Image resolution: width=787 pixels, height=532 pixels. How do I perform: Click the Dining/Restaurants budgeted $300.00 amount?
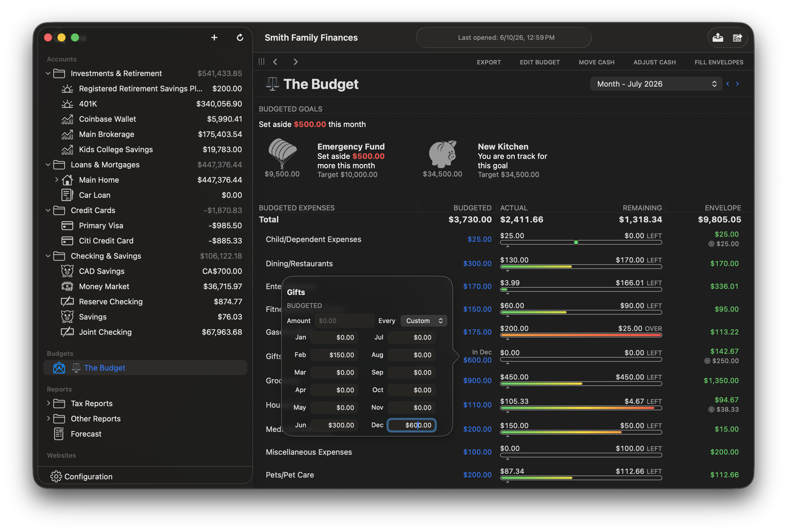tap(477, 264)
